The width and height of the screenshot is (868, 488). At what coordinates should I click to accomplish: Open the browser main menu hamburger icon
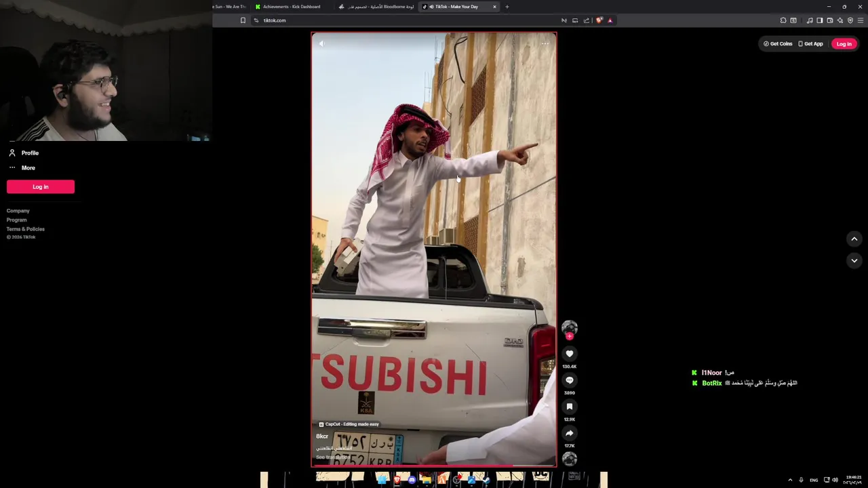coord(860,20)
